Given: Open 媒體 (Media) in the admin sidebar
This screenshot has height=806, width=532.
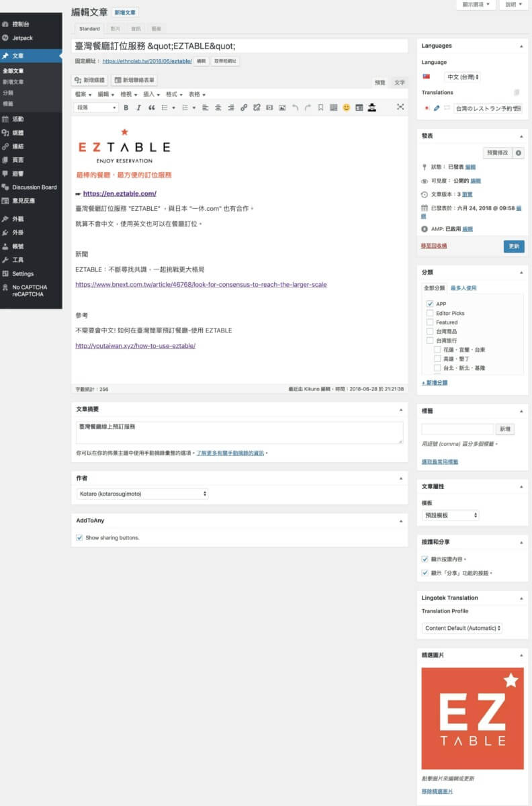Looking at the screenshot, I should click(x=31, y=133).
